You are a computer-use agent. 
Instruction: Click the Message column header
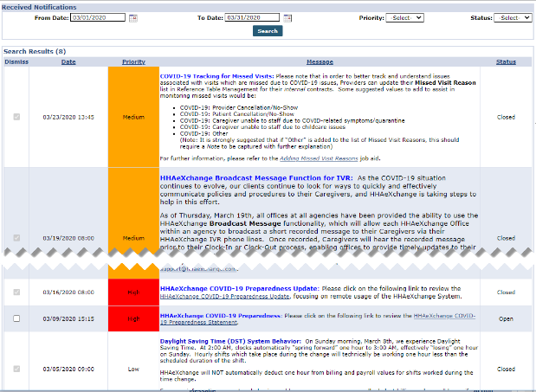[x=320, y=61]
